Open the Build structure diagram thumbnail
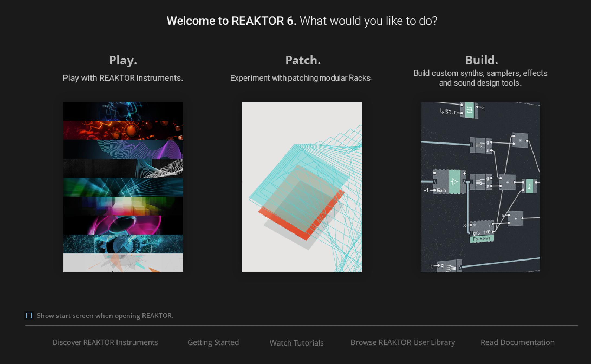This screenshot has width=591, height=364. point(480,187)
